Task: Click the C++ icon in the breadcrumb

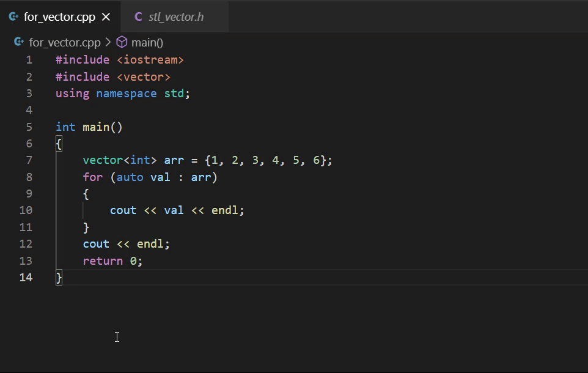Action: tap(19, 42)
